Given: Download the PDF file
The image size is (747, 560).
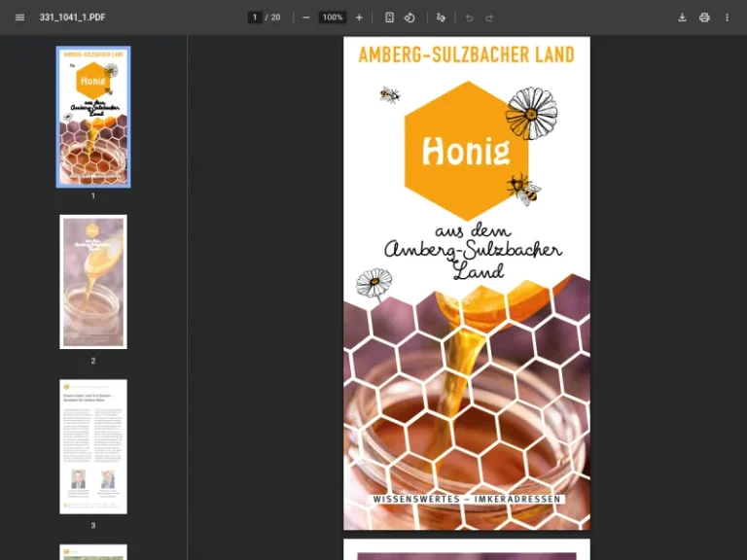Looking at the screenshot, I should tap(682, 17).
